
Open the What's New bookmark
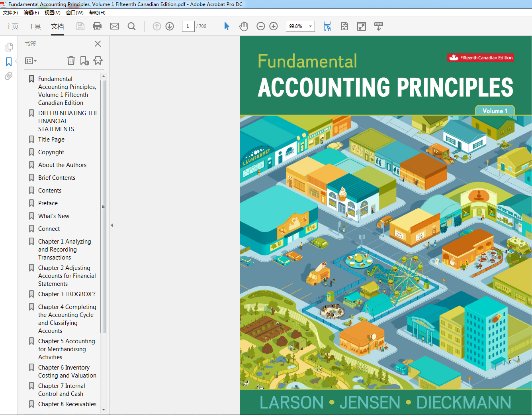tap(54, 216)
